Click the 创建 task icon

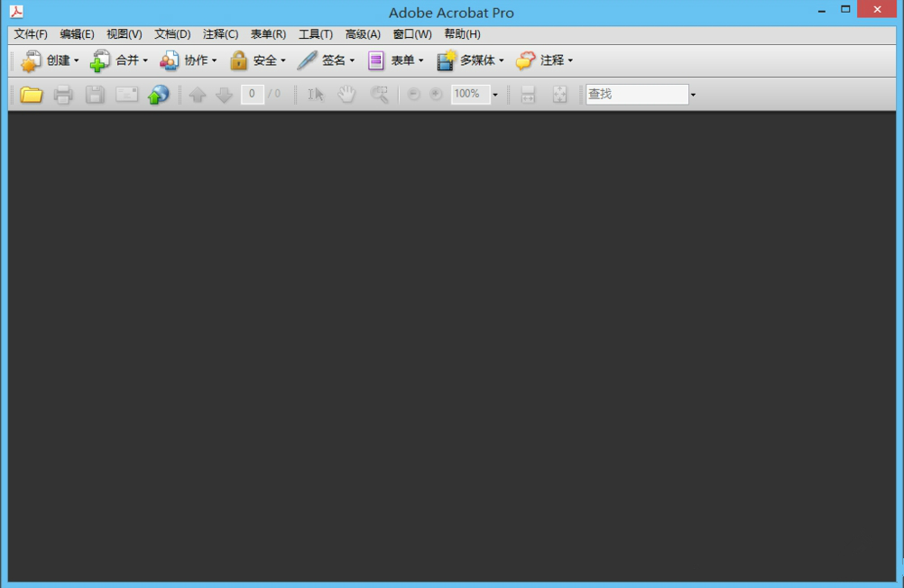click(31, 60)
